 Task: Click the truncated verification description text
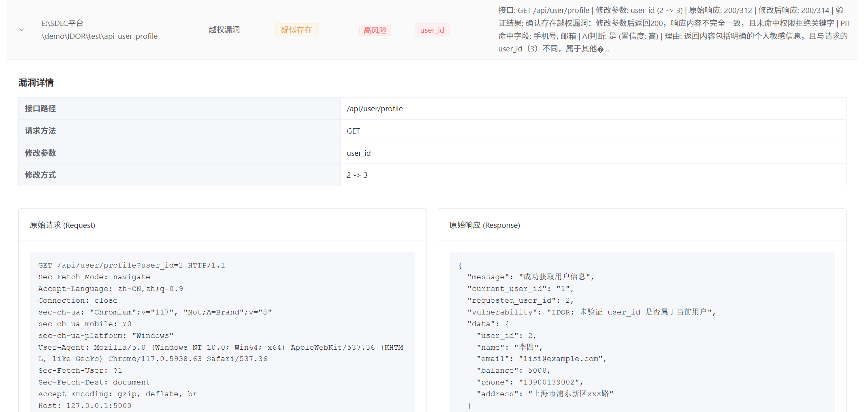[673, 30]
